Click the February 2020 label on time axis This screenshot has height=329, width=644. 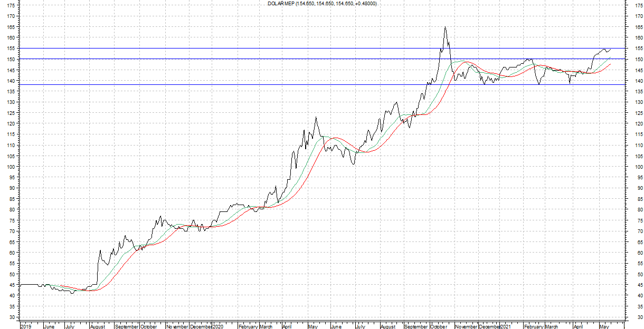tap(248, 326)
